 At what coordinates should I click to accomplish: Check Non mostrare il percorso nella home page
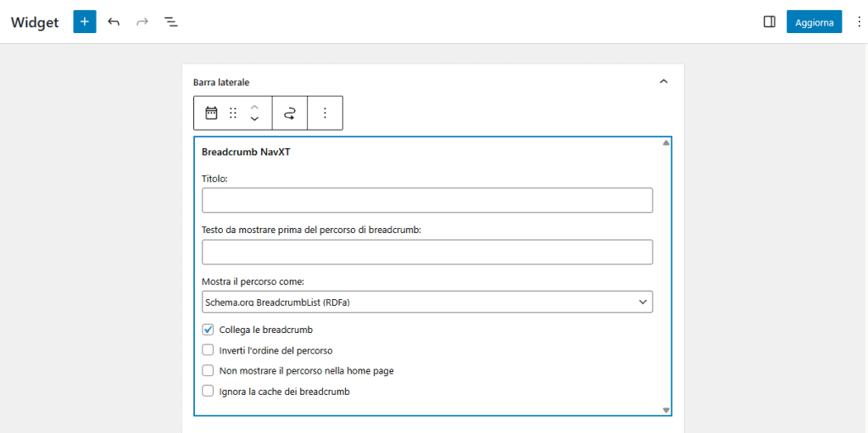(x=208, y=370)
